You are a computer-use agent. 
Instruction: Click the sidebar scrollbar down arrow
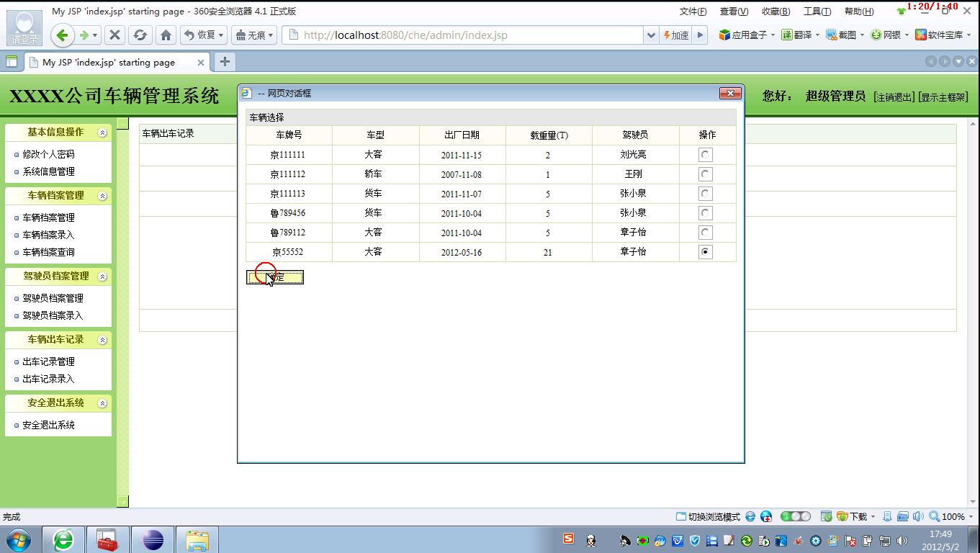[x=122, y=501]
